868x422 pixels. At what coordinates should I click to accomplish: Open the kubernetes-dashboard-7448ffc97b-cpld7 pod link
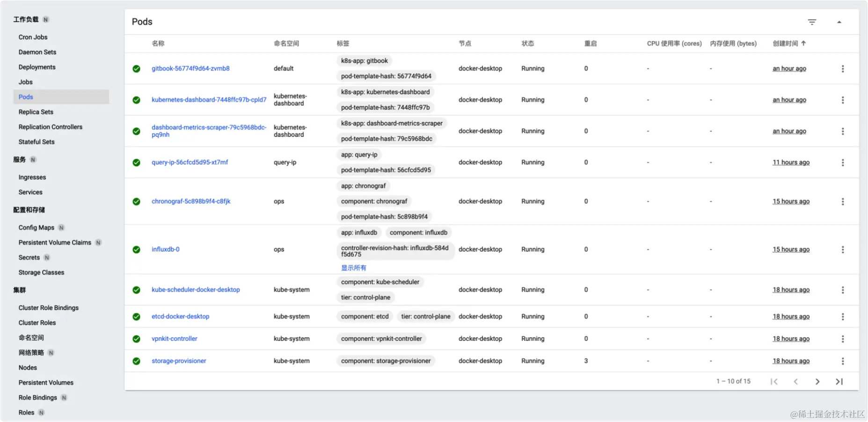coord(209,100)
